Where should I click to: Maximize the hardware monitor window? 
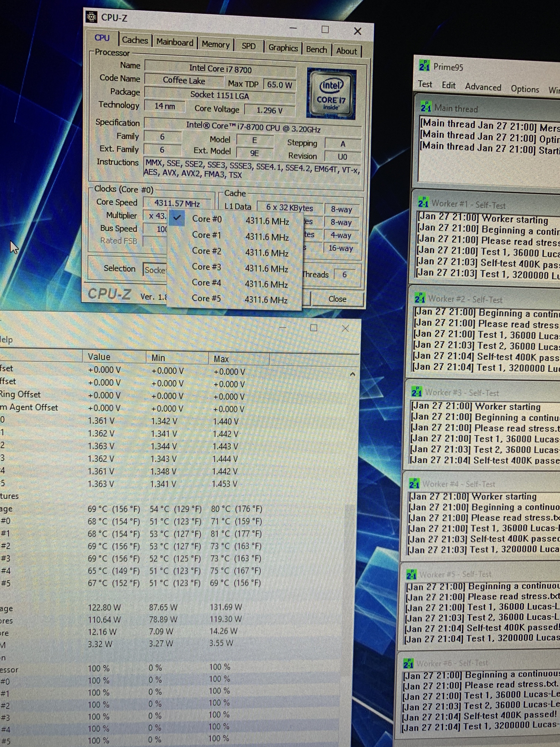314,328
